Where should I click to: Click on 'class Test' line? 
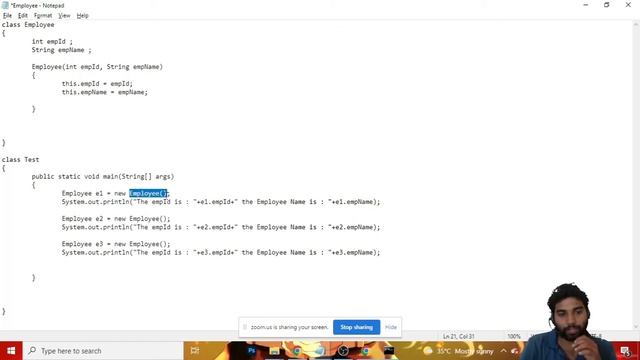20,160
